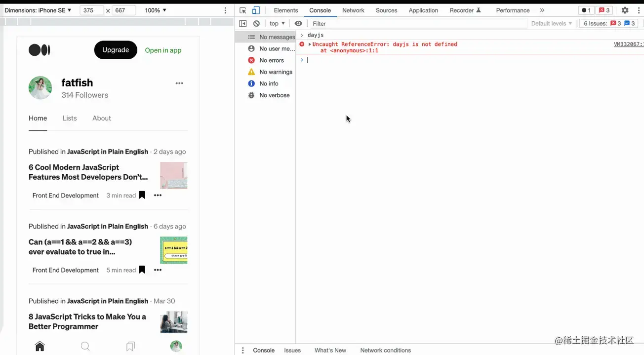Open the Default levels dropdown

552,23
